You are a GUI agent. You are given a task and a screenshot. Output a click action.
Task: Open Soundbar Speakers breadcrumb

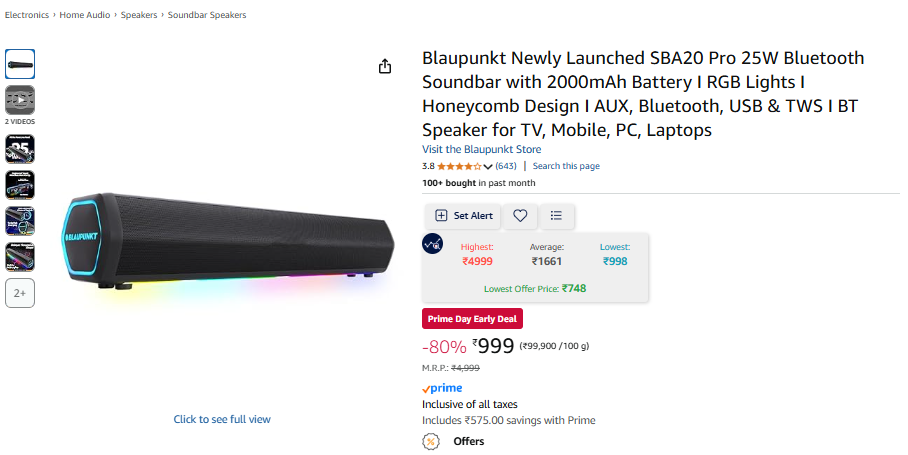(x=207, y=15)
